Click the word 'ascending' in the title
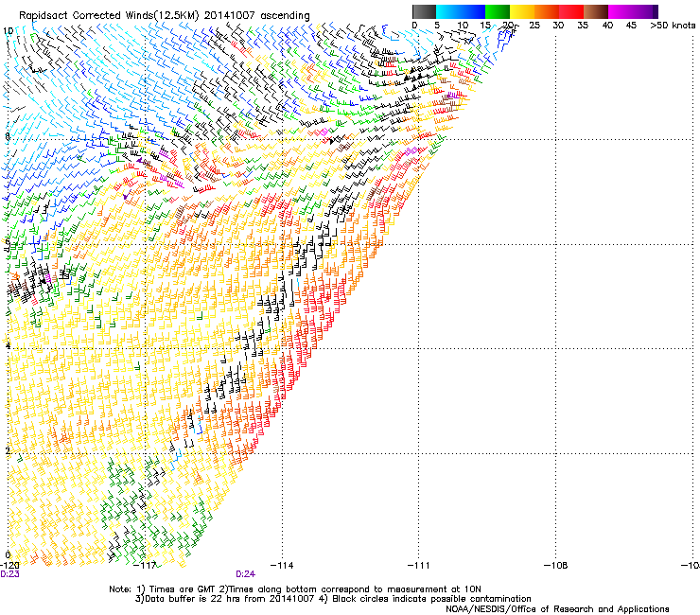Image resolution: width=700 pixels, height=615 pixels. click(285, 16)
